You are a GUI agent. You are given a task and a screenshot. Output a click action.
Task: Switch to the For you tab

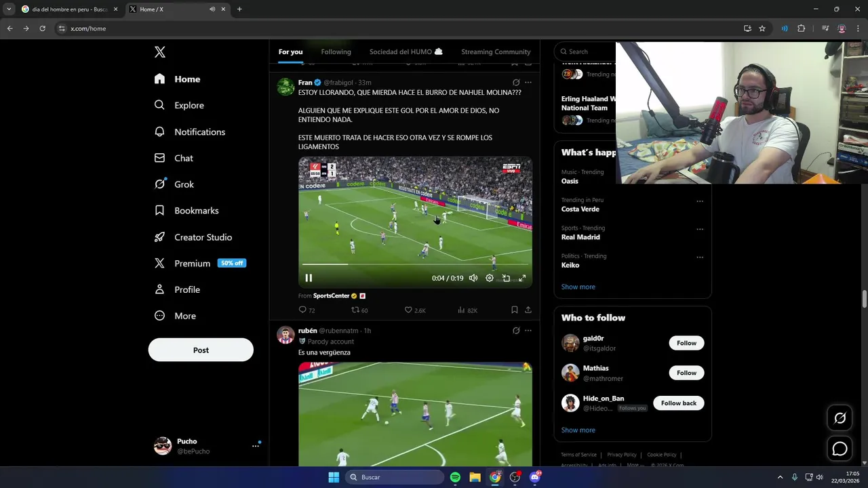click(290, 52)
